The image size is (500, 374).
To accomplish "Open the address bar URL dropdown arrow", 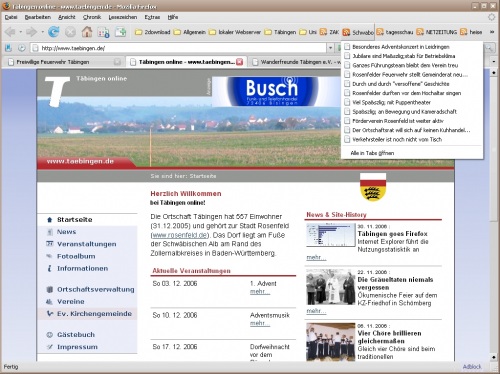I will tap(330, 48).
